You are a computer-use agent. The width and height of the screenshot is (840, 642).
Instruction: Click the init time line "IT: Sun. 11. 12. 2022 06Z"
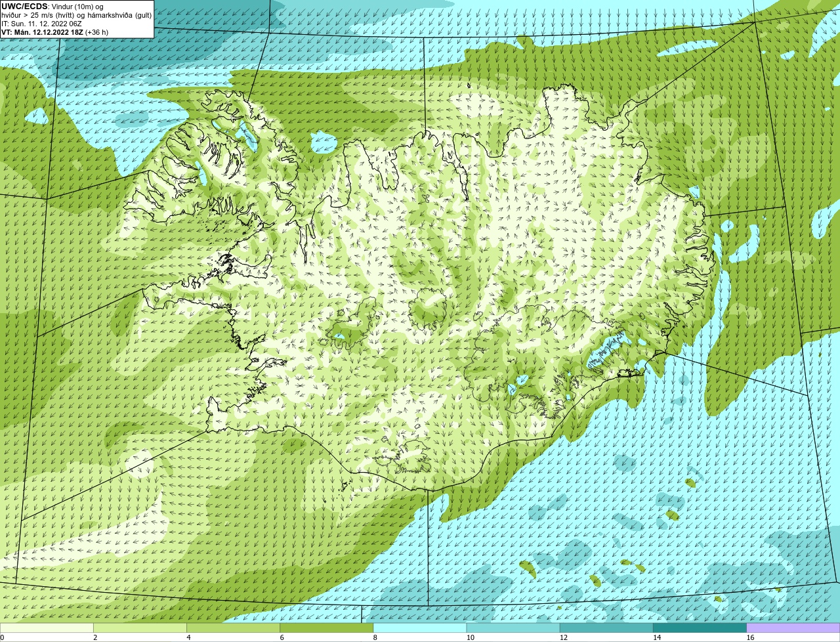pyautogui.click(x=41, y=24)
